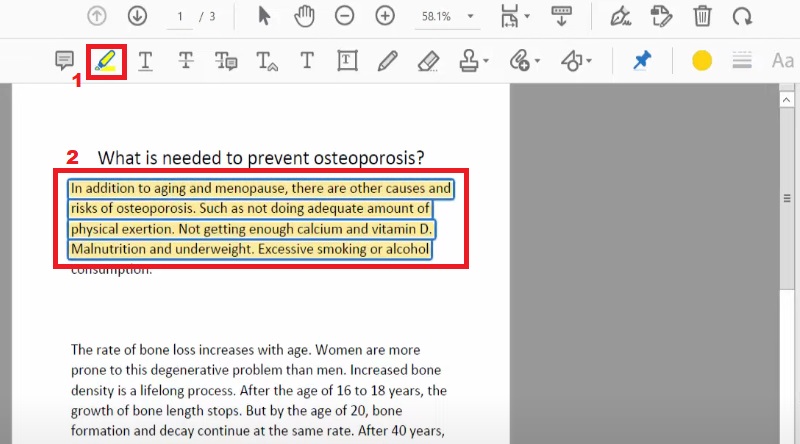Image resolution: width=800 pixels, height=444 pixels.
Task: Click the page number field showing 1
Action: pos(180,17)
